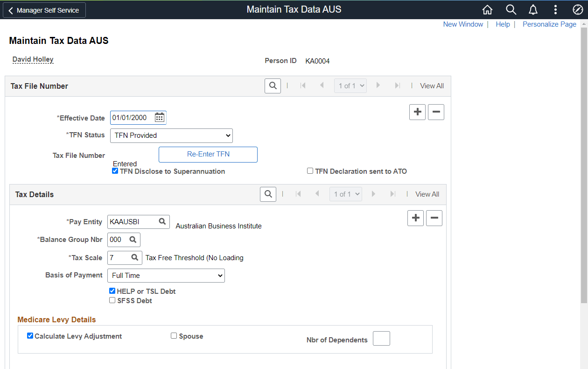Click the Re-Enter TFN button
Screen dimensions: 588x369
208,154
